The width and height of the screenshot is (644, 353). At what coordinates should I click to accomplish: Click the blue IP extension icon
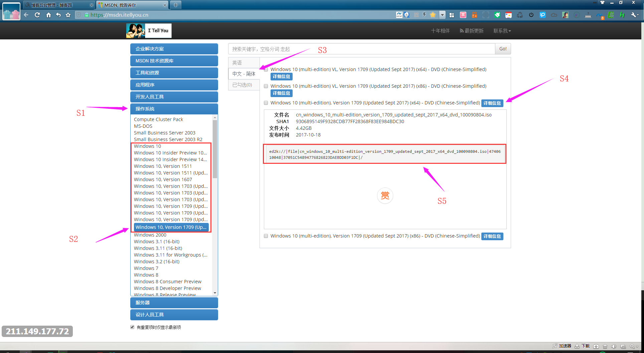coord(542,15)
